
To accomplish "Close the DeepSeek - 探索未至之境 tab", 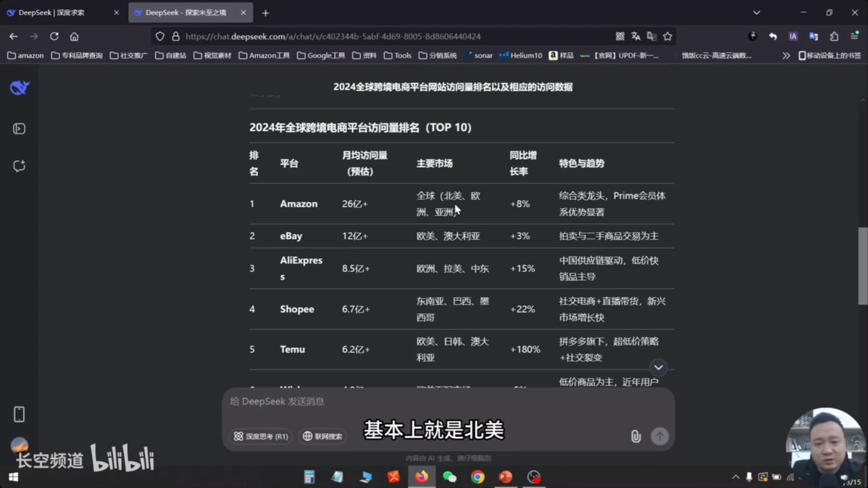I will pos(243,13).
